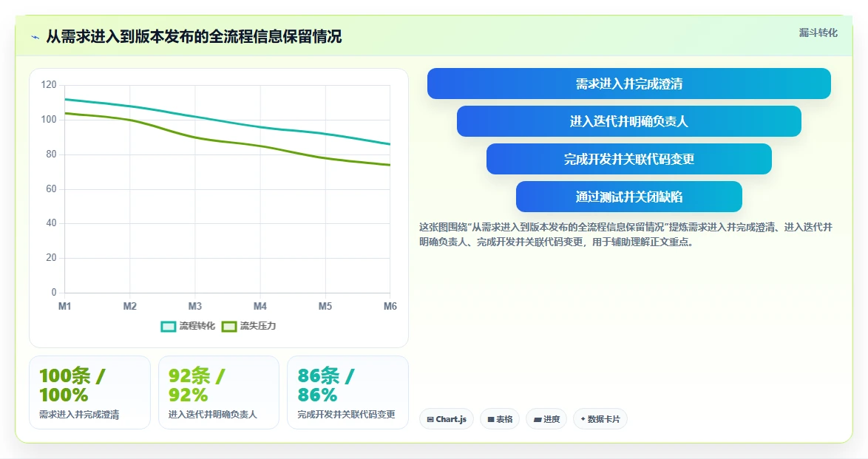
Task: Select the 进入迭代并明确负责人 funnel stage
Action: (629, 121)
